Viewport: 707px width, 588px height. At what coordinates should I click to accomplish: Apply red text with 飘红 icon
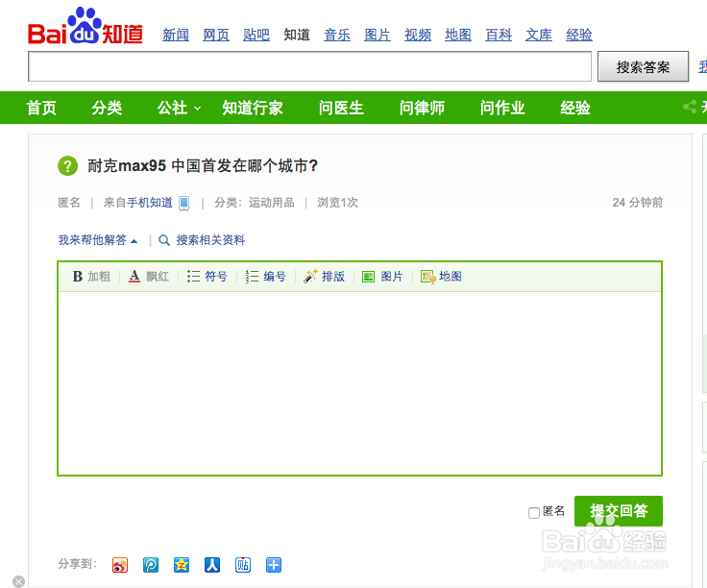point(134,277)
